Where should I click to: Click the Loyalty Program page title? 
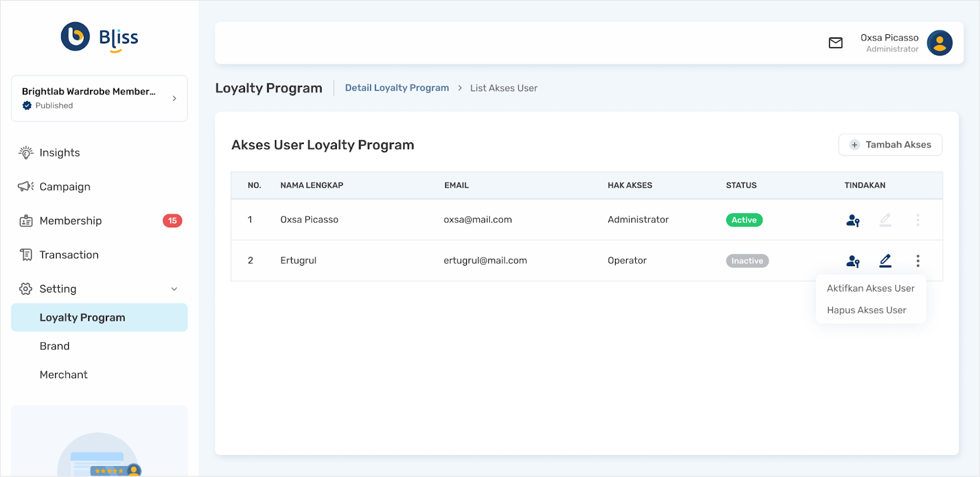click(x=268, y=88)
